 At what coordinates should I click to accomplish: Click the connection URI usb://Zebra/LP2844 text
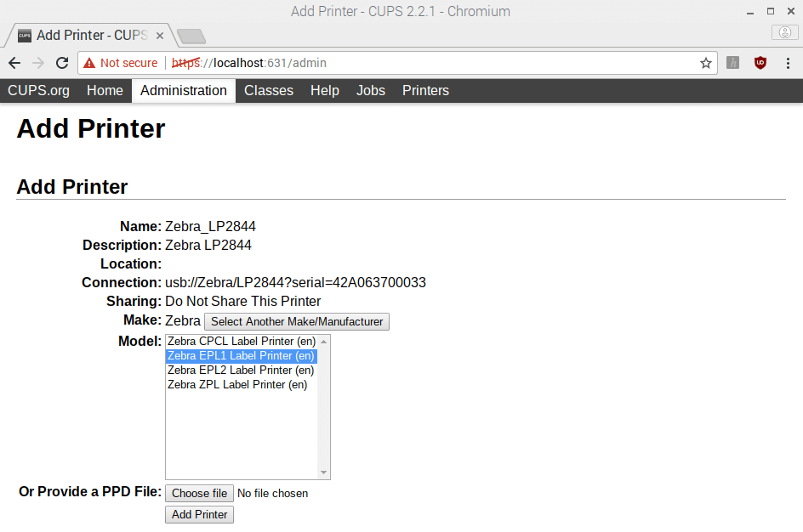pyautogui.click(x=295, y=282)
